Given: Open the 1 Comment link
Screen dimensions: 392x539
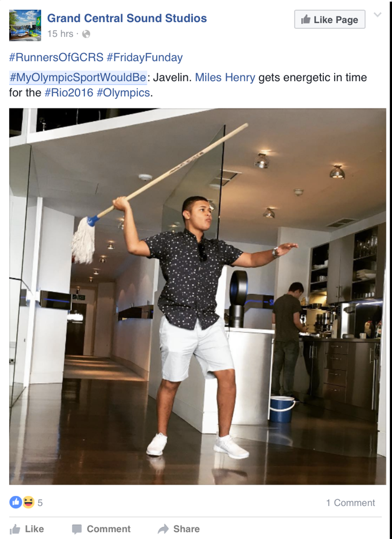Looking at the screenshot, I should [x=350, y=503].
